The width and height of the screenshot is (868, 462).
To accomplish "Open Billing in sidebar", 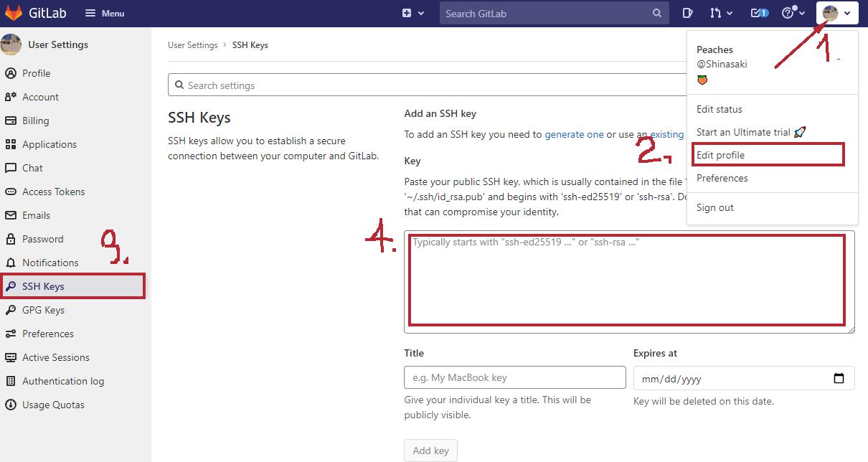I will (35, 121).
